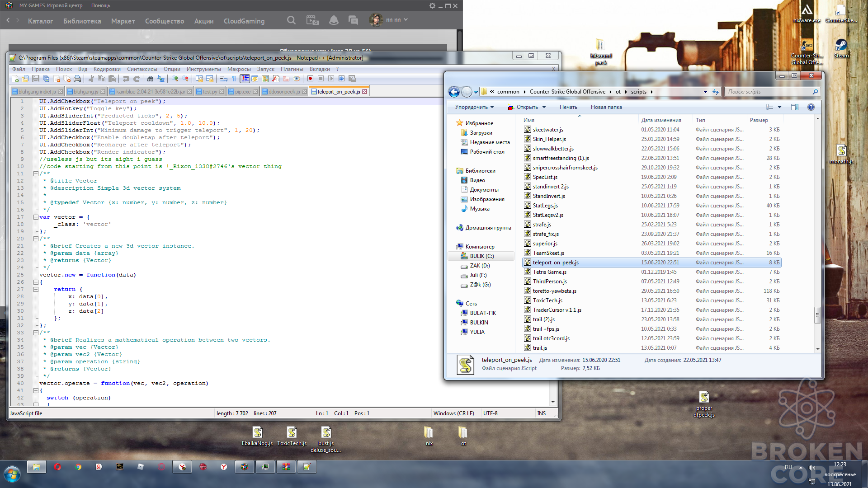868x488 pixels.
Task: Expand the Открыть button dropdown arrow
Action: [x=544, y=107]
